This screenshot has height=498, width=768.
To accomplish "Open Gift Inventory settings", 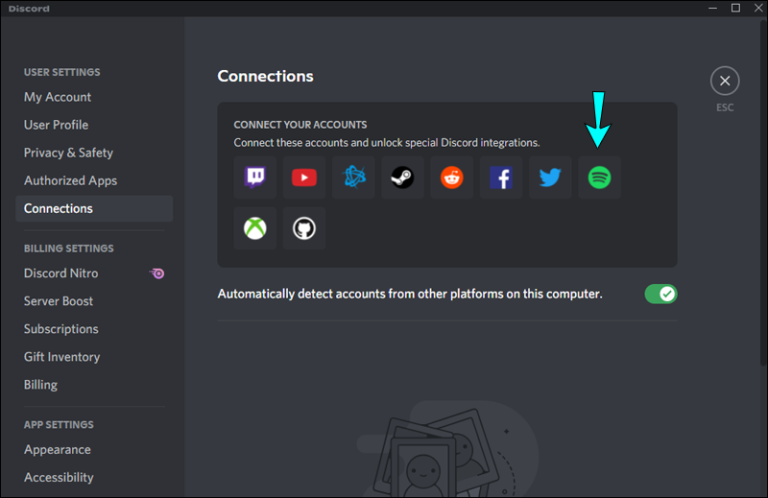I will click(x=62, y=357).
